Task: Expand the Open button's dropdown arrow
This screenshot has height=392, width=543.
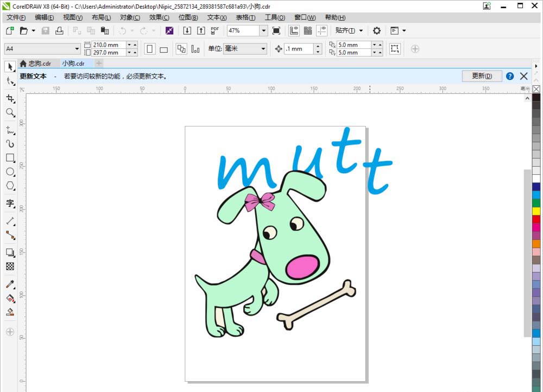Action: [x=34, y=30]
